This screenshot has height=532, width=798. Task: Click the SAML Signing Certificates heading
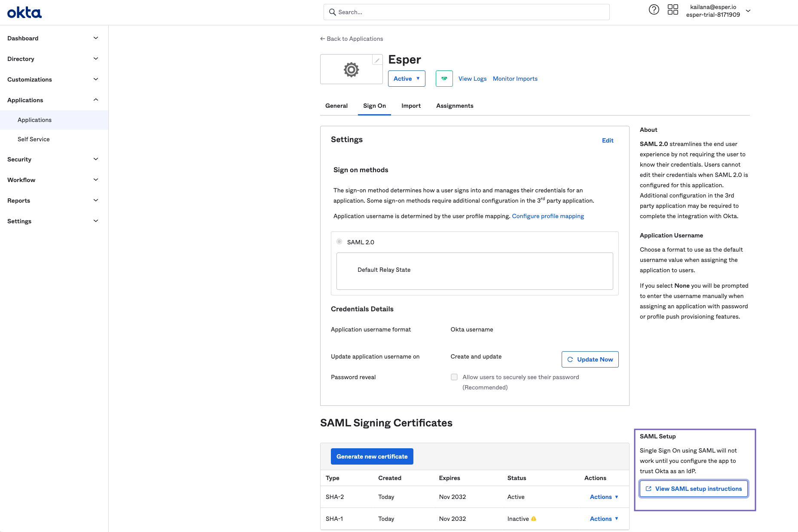click(x=386, y=423)
